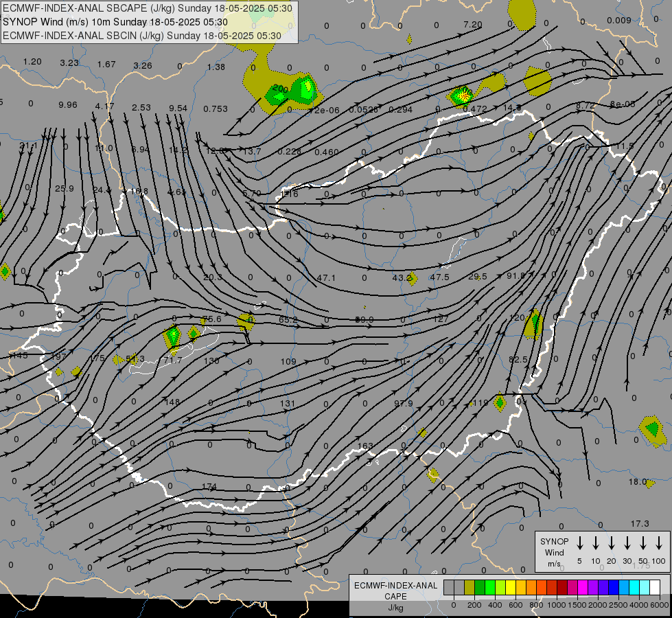Click the SBCIN title line in header

[x=142, y=36]
